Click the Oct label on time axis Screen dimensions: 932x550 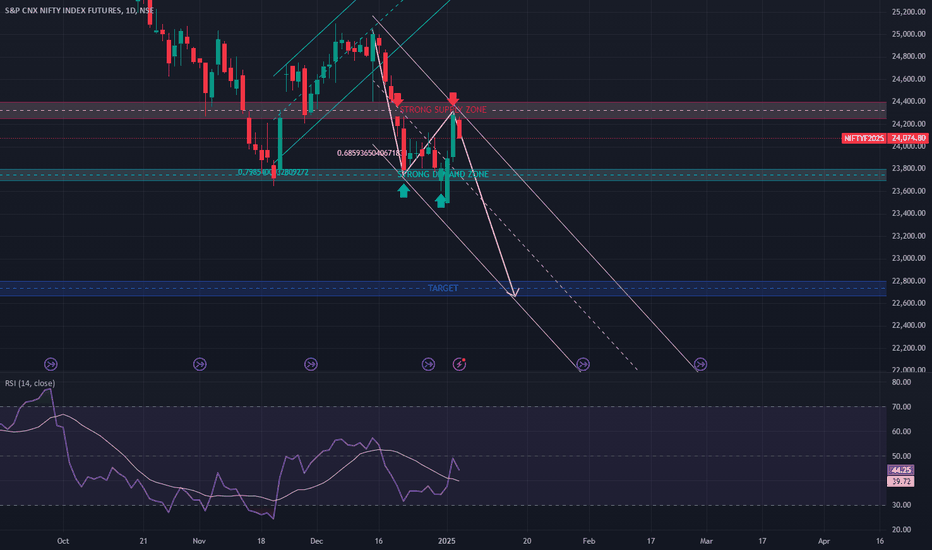click(x=62, y=541)
